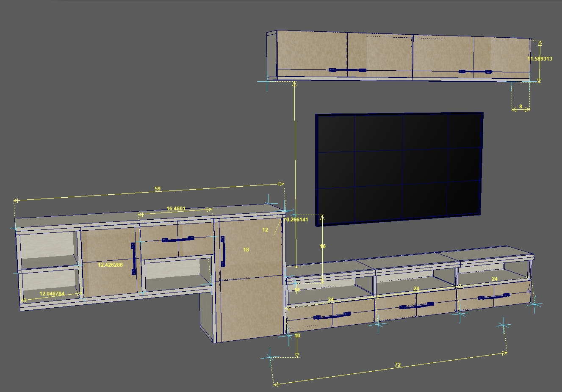Click the left handle on the upper wall cabinet
562x392 pixels.
[x=347, y=70]
